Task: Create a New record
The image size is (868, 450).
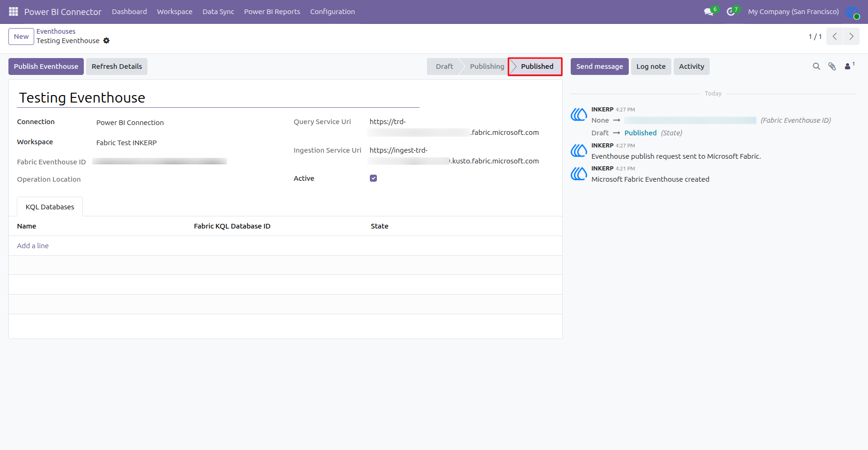Action: pyautogui.click(x=21, y=37)
